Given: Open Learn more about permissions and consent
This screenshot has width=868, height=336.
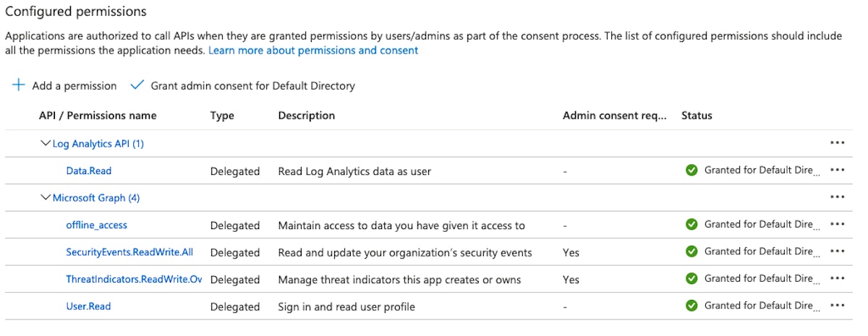Looking at the screenshot, I should pyautogui.click(x=313, y=51).
